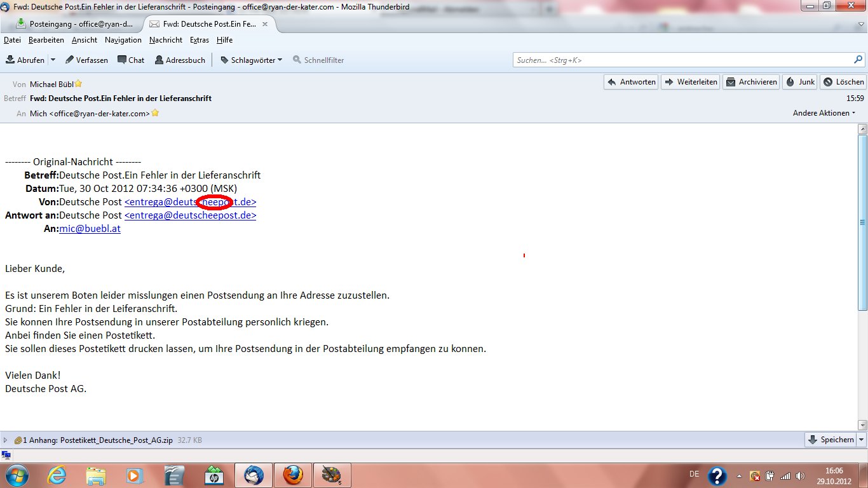Open the Schlagwörter dropdown

[280, 60]
